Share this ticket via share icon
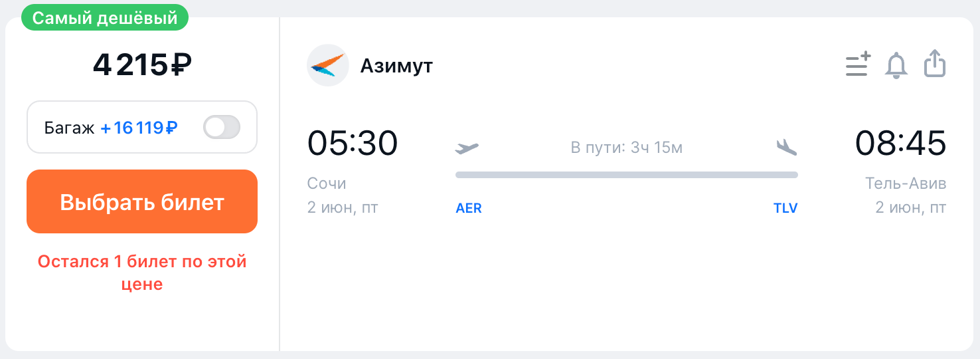Image resolution: width=980 pixels, height=359 pixels. (935, 64)
